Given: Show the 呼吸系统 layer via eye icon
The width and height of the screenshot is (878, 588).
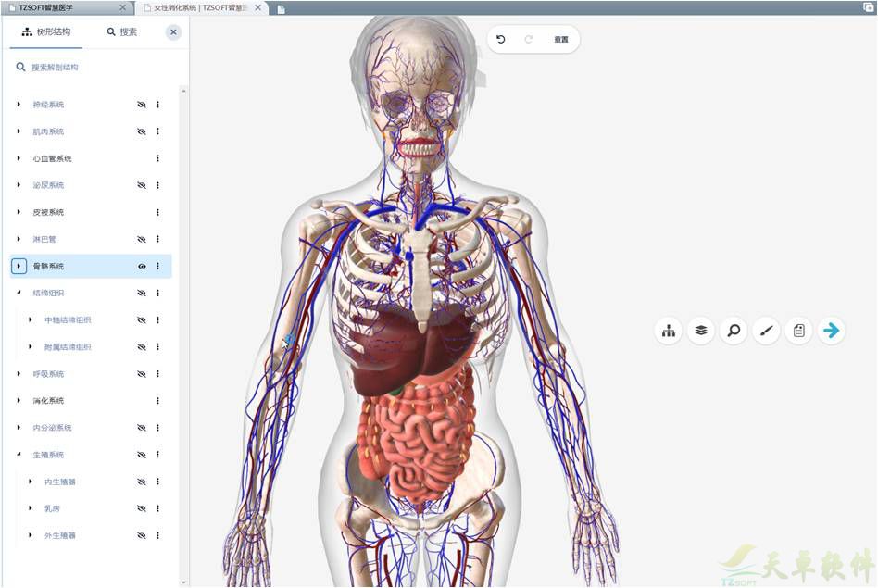Looking at the screenshot, I should click(x=142, y=374).
